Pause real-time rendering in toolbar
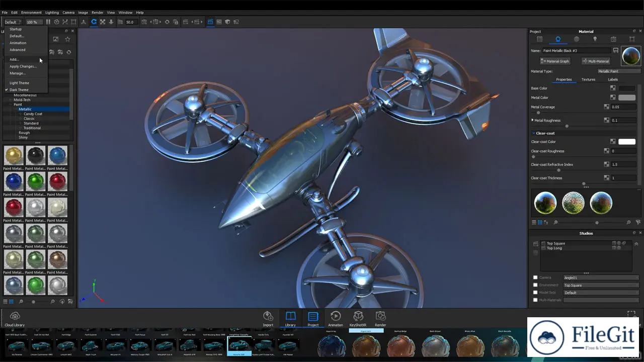The image size is (644, 362). click(x=48, y=22)
